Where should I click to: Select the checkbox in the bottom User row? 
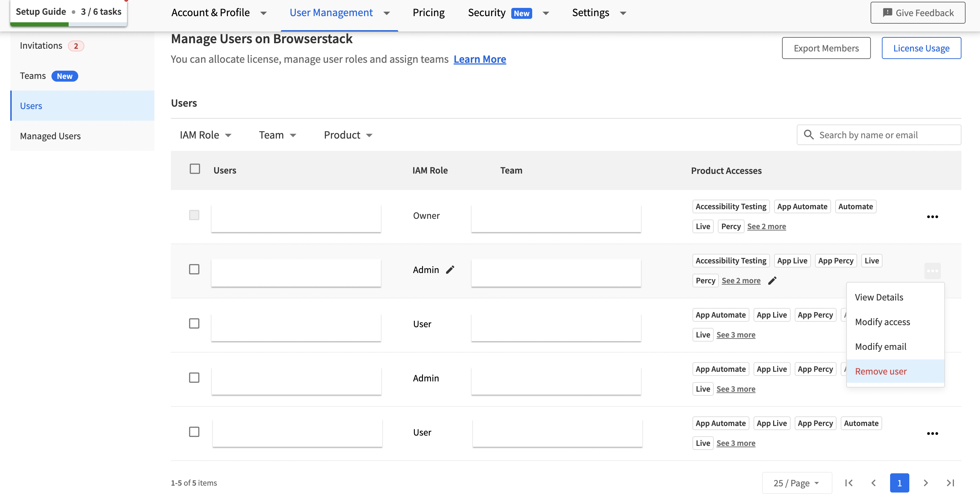tap(194, 432)
